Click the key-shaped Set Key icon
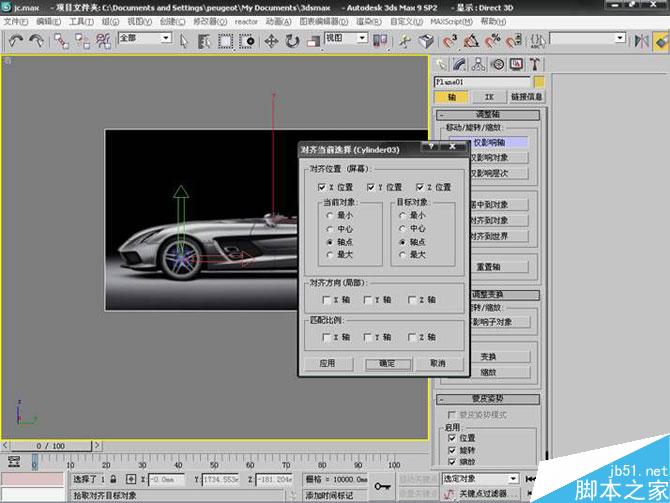Screen dimensions: 670x503 click(382, 484)
